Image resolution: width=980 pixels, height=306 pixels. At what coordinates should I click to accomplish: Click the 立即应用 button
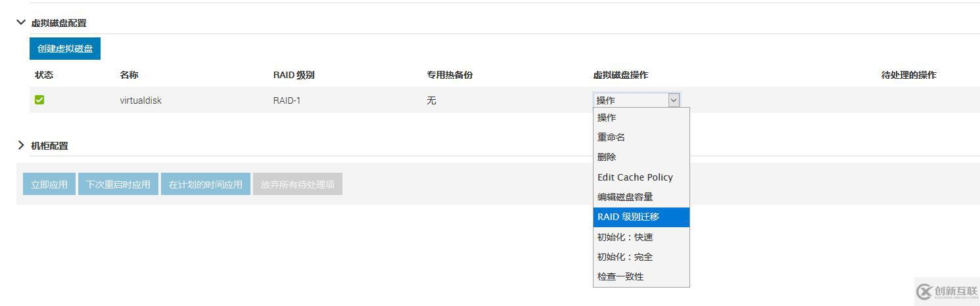[49, 185]
